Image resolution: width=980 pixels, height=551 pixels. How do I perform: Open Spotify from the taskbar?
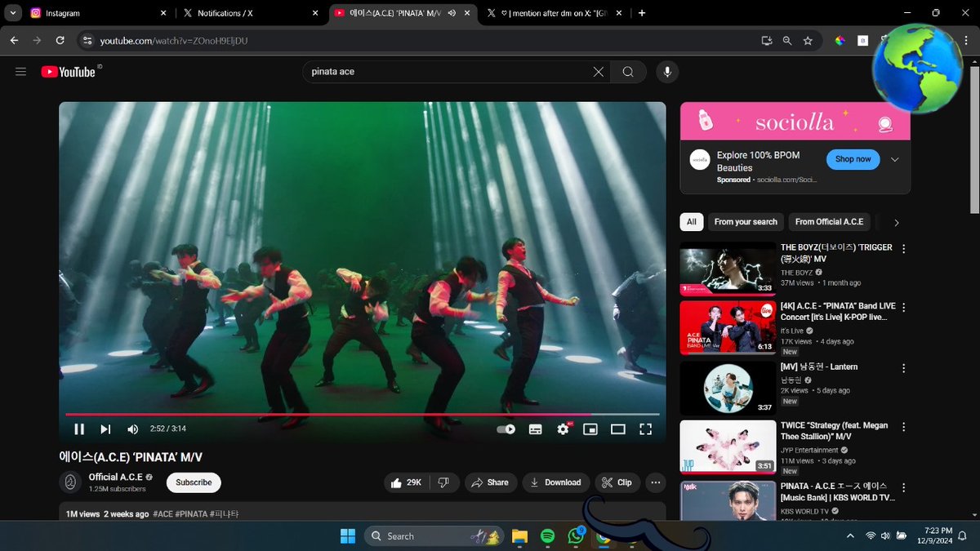click(x=547, y=536)
